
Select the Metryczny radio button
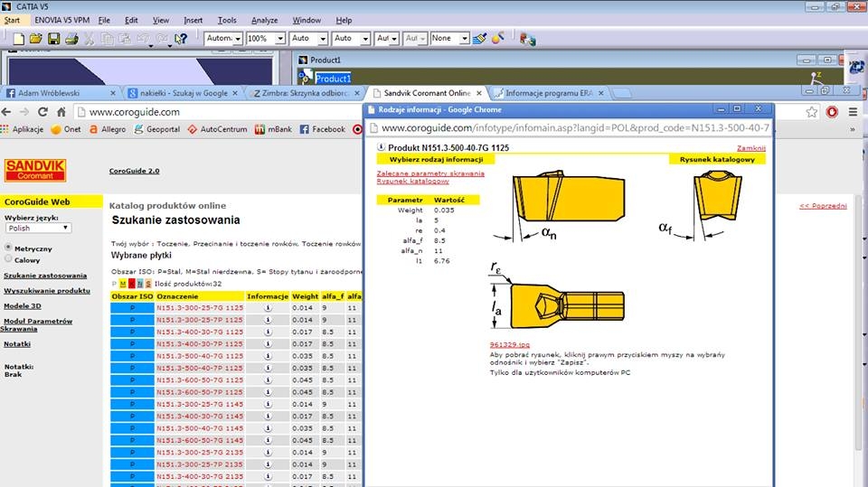point(8,247)
